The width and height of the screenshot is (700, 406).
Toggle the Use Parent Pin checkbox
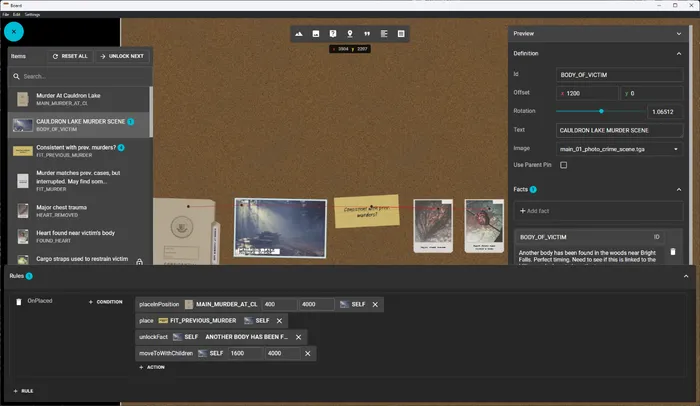pos(563,165)
